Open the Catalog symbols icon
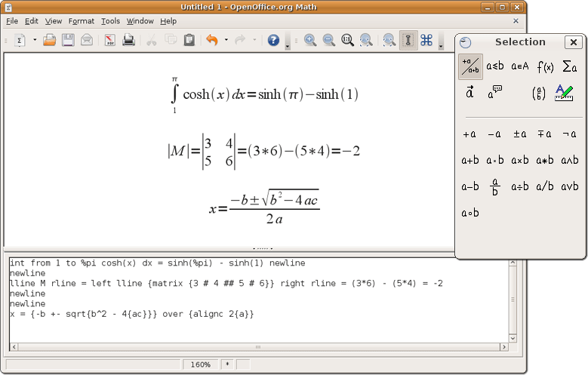588x375 pixels. [426, 40]
